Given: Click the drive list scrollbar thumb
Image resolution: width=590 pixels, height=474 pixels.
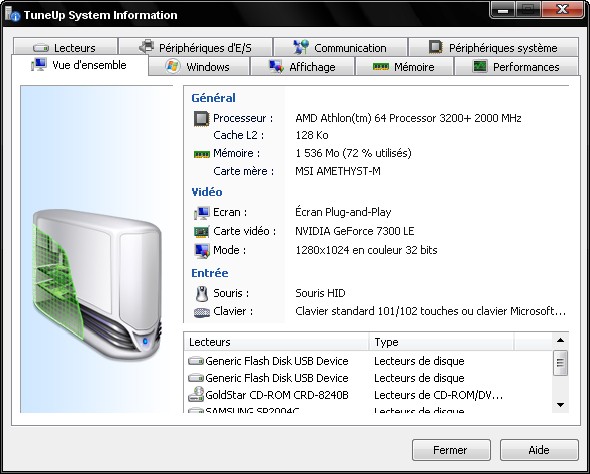Looking at the screenshot, I should (560, 363).
